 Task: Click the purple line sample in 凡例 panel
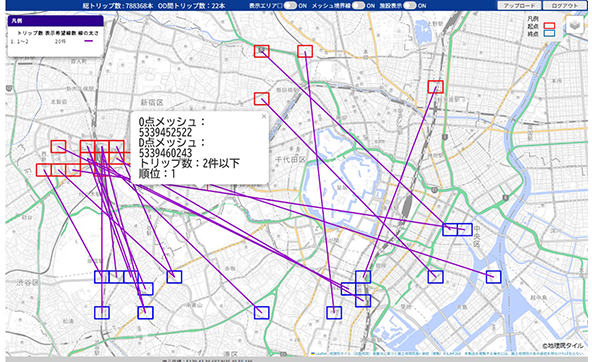(x=88, y=41)
